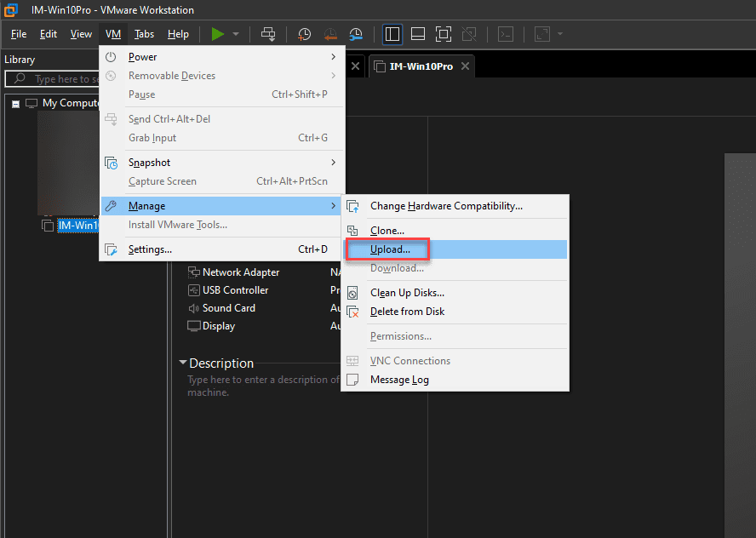Click the power icon beside Power entry

click(x=111, y=57)
